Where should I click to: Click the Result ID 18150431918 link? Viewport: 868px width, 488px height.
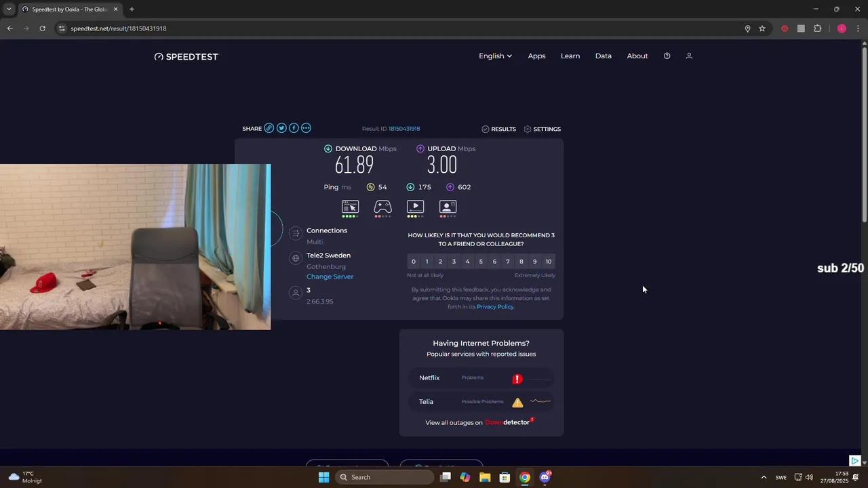[x=404, y=129]
